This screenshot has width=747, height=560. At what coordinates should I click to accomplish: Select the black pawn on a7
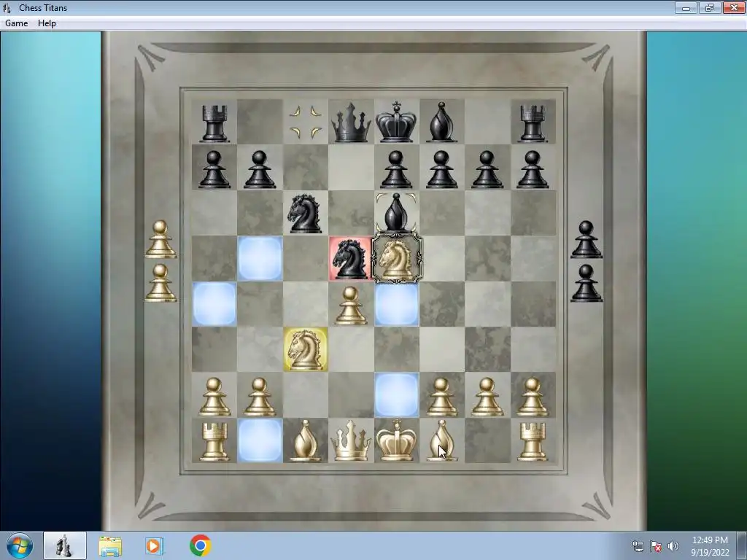pyautogui.click(x=214, y=169)
